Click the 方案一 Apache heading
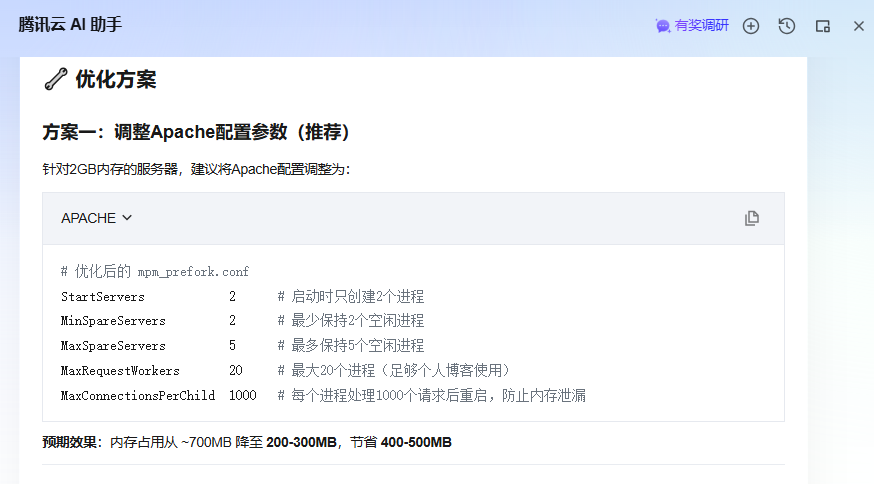Screen dimensions: 874x484 [x=196, y=132]
